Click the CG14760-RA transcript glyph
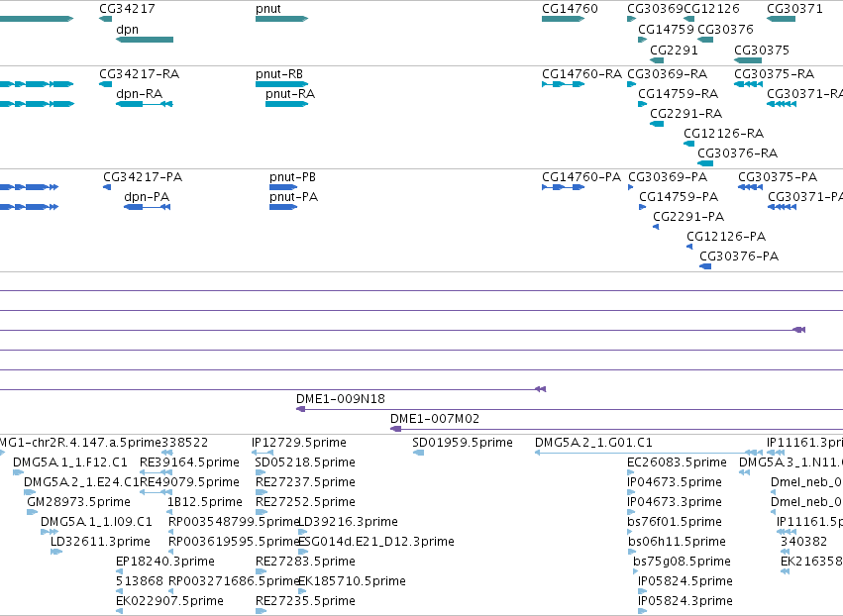Viewport: 843px width, 616px height. [563, 84]
